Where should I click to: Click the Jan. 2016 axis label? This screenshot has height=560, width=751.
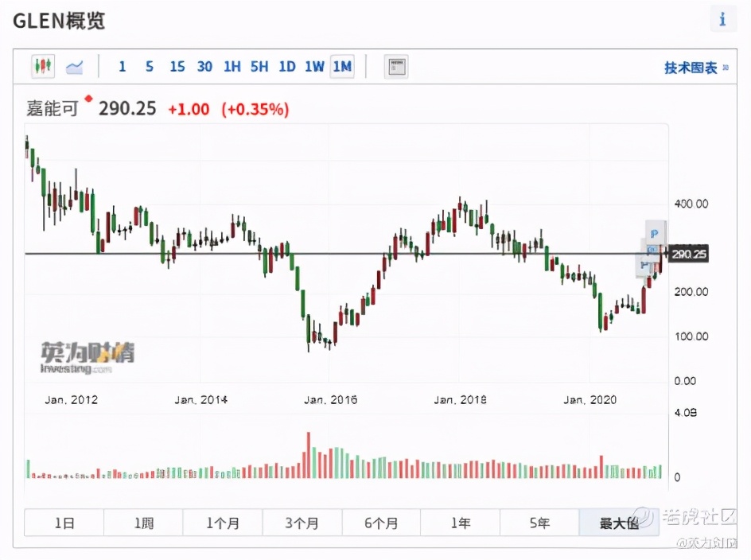(330, 399)
